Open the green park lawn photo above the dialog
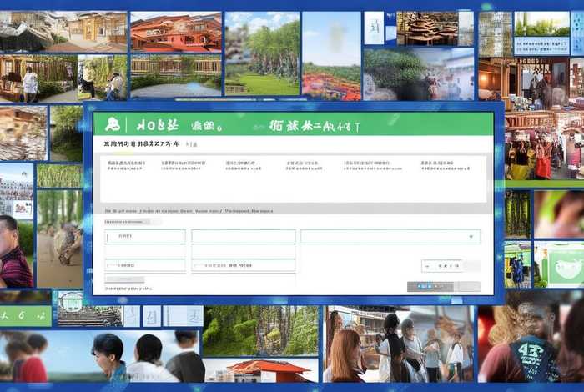The height and width of the screenshot is (392, 584). click(x=262, y=53)
